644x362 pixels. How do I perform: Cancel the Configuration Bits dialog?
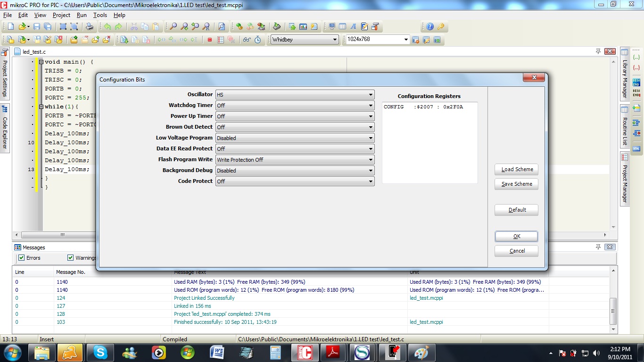[x=516, y=251]
